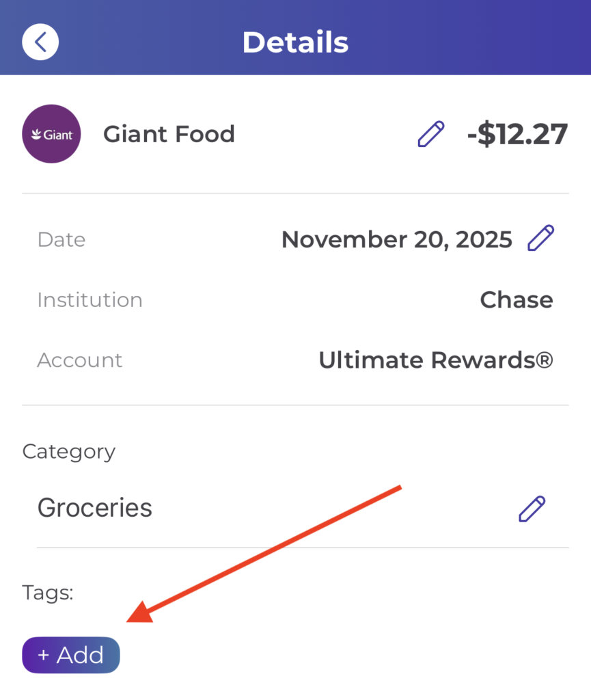Tap the Giant store logo
Screen dimensions: 591x700
tap(51, 134)
